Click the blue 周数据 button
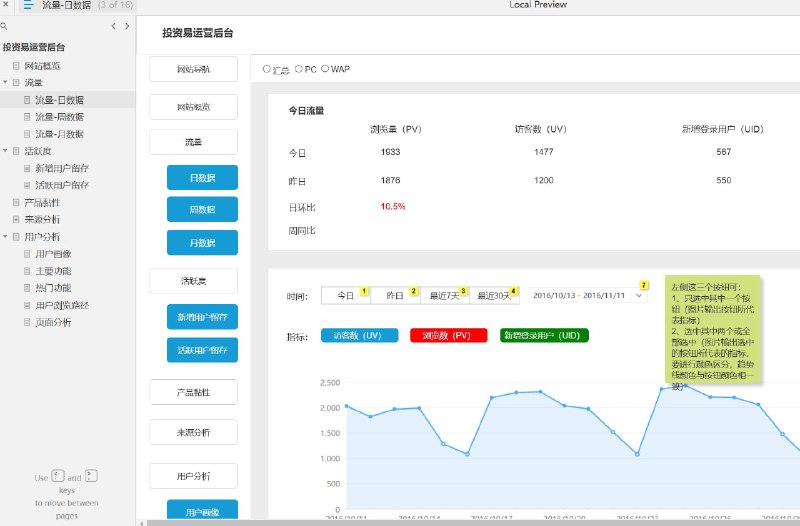This screenshot has width=800, height=526. point(202,209)
